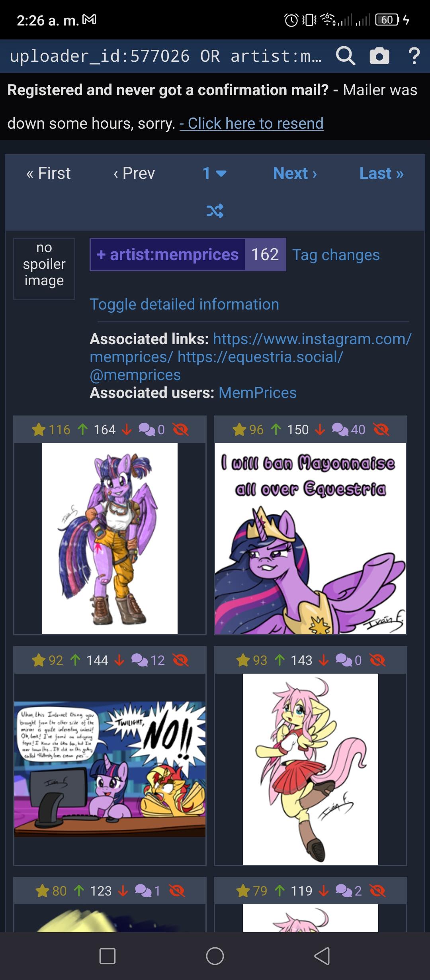Hide the image with 116 favorites
The height and width of the screenshot is (980, 430).
(180, 429)
